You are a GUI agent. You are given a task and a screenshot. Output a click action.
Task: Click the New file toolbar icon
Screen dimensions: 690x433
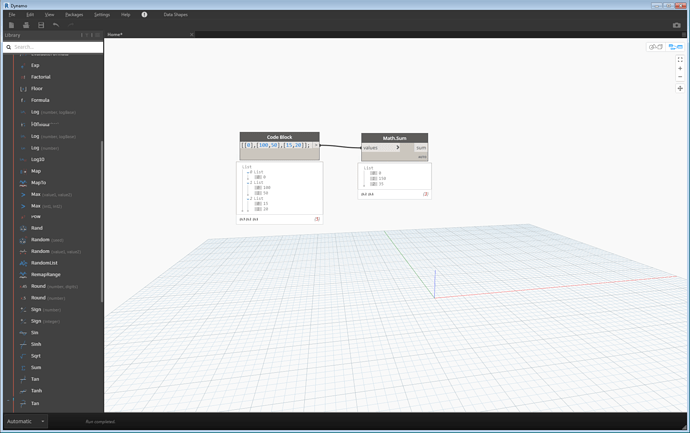click(x=11, y=25)
